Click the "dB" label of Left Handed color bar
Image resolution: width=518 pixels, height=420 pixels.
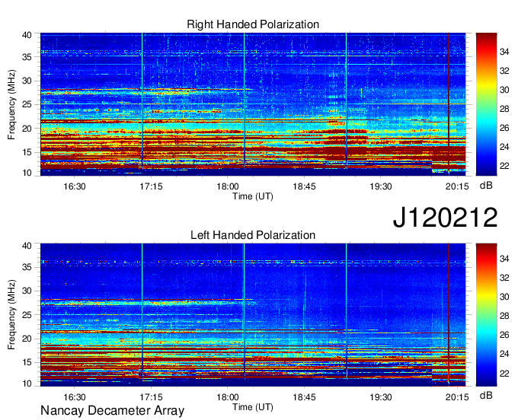coord(486,395)
